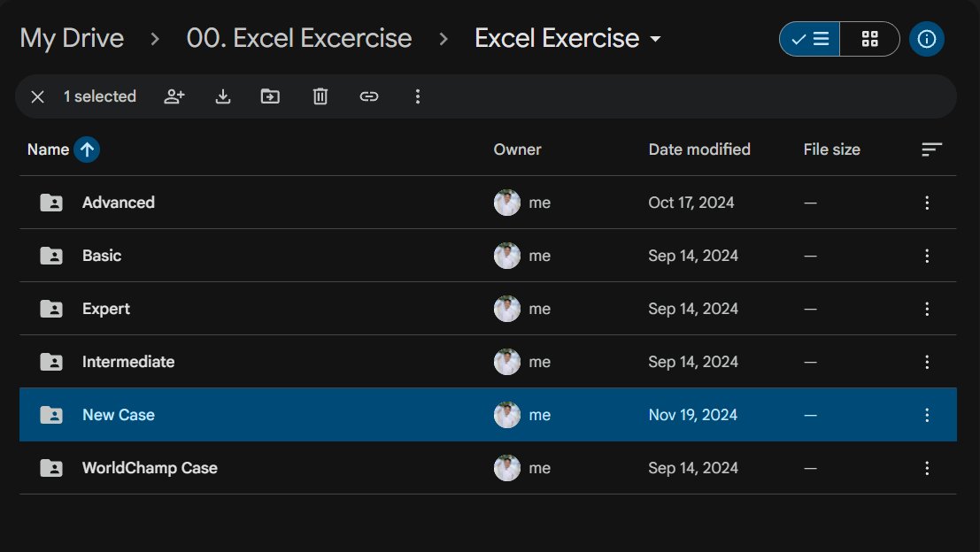Click the move to folder icon
Screen dimensions: 980x552
coord(270,96)
